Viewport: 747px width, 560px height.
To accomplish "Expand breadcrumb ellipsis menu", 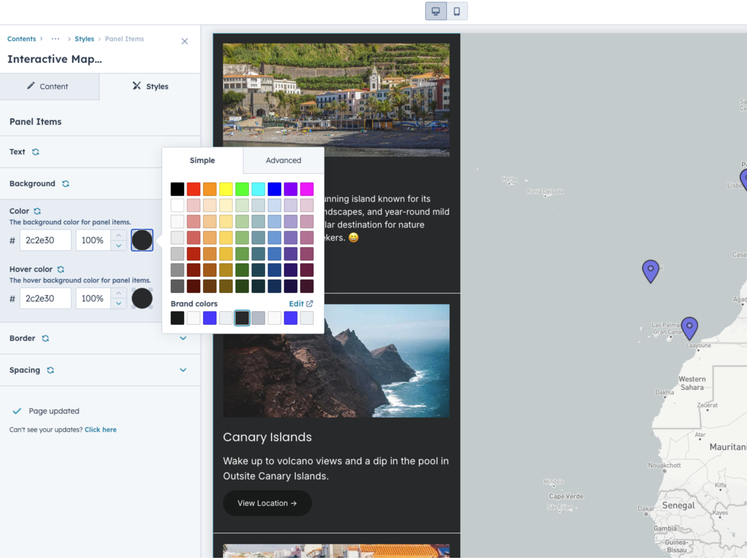I will pos(56,39).
